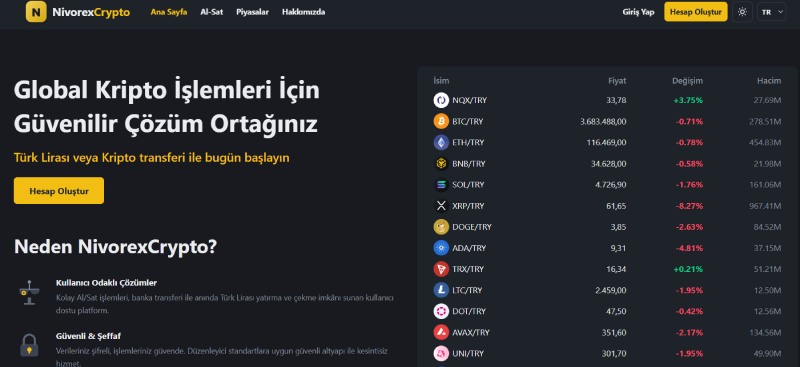Viewport: 800px width, 367px height.
Task: Click the İsim column header
Action: point(441,81)
